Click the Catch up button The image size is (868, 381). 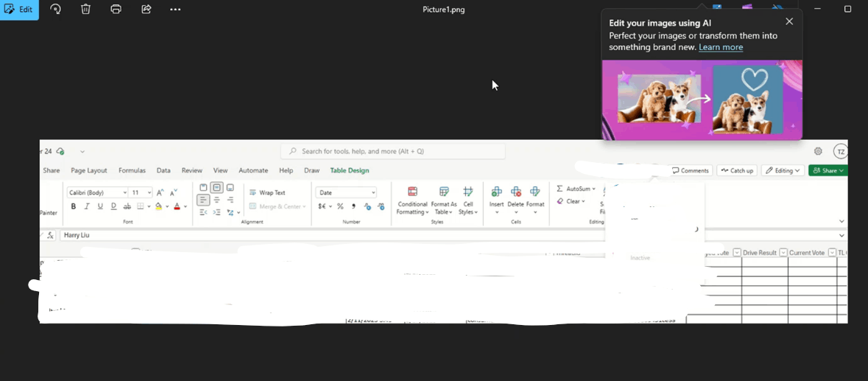pos(737,170)
